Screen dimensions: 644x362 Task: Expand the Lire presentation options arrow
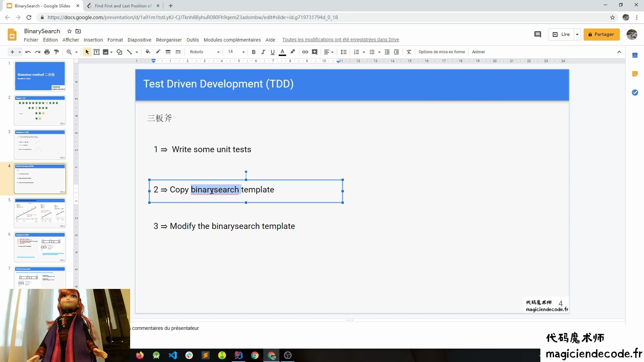click(x=577, y=35)
